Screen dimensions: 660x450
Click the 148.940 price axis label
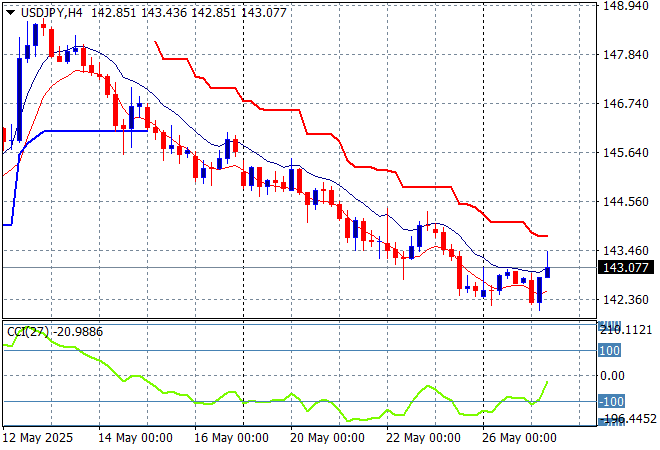626,5
